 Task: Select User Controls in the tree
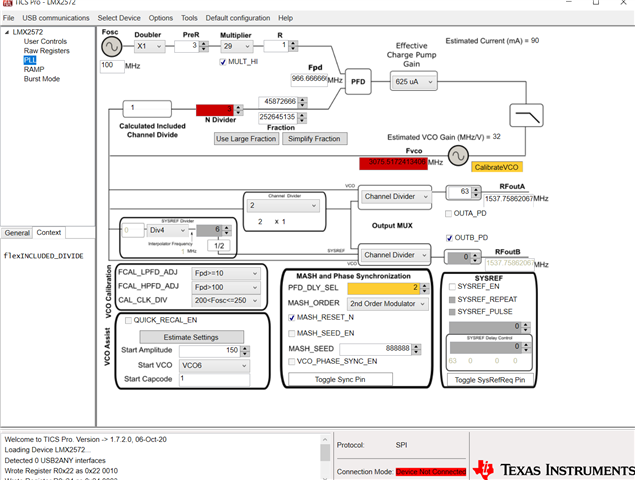pos(45,42)
